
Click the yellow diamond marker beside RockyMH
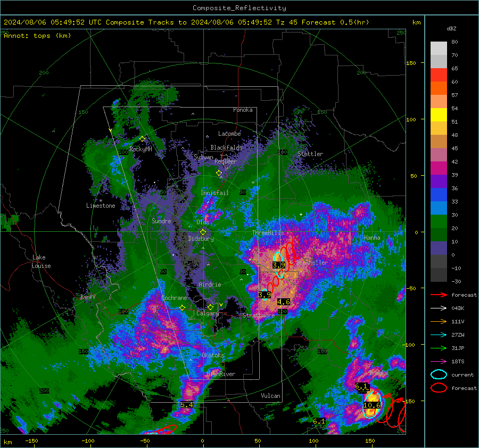(142, 139)
